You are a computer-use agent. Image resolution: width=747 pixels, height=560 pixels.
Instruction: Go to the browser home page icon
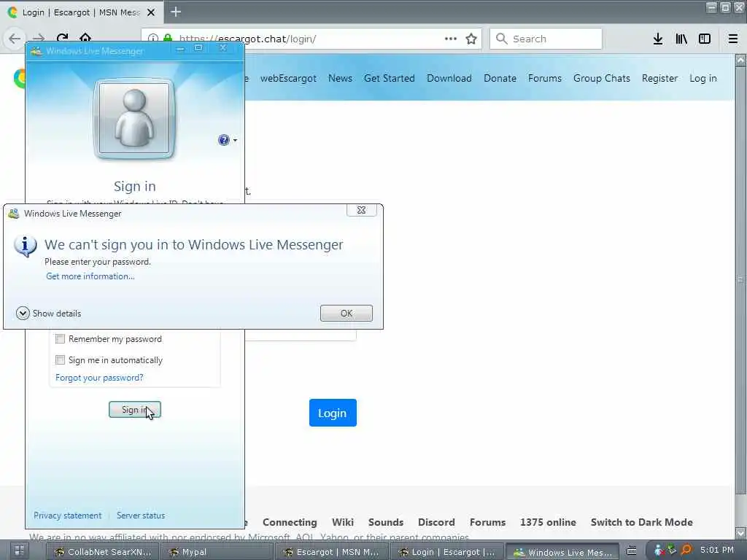point(85,38)
